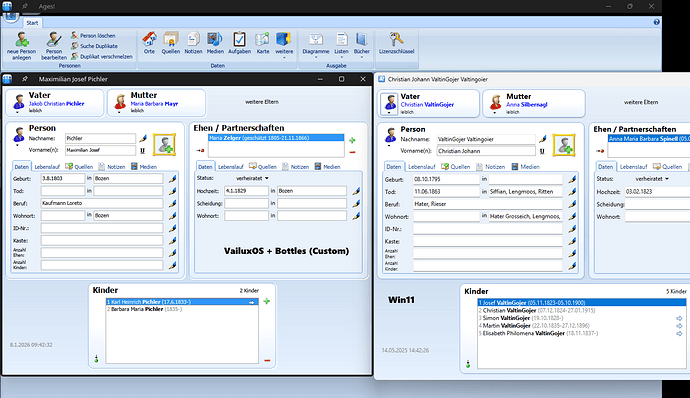Remove child with red minus in Pichler Kinder
Screen dimensions: 690x398
coord(267,361)
